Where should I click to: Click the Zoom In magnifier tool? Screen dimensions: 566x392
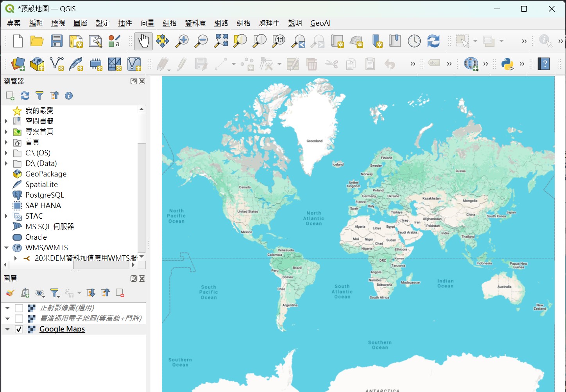pos(182,41)
